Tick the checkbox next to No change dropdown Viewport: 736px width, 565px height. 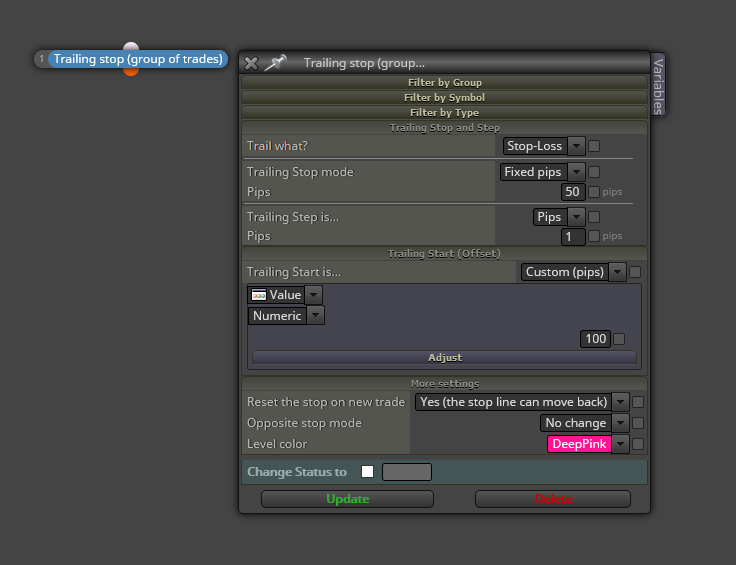638,423
